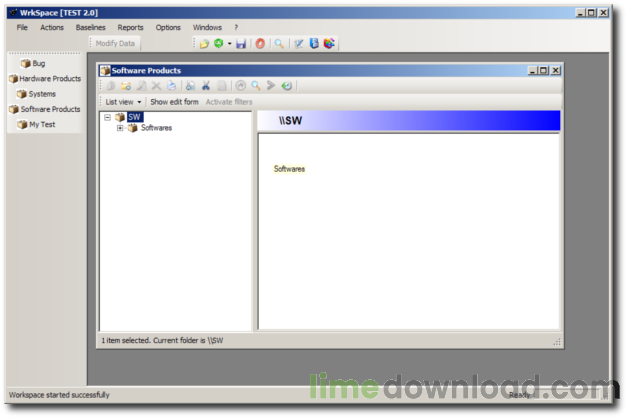Open the Reports menu
The image size is (627, 418).
[130, 27]
